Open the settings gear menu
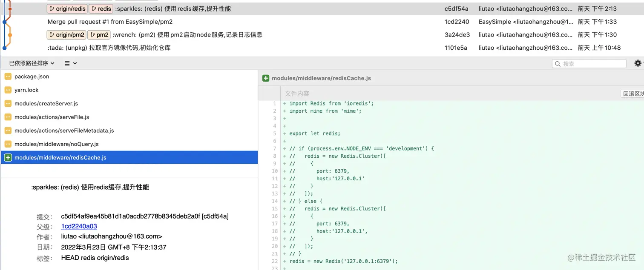This screenshot has height=270, width=644. point(638,63)
